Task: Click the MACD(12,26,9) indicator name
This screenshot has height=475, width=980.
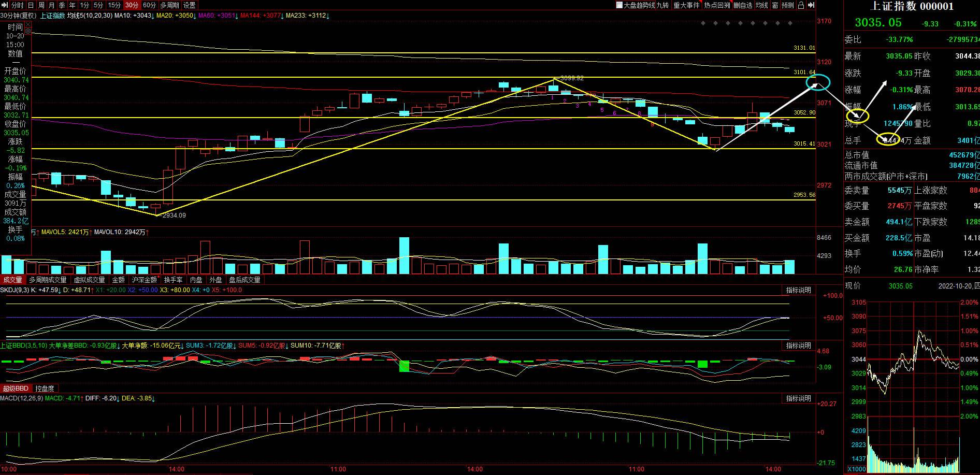Action: coord(21,398)
